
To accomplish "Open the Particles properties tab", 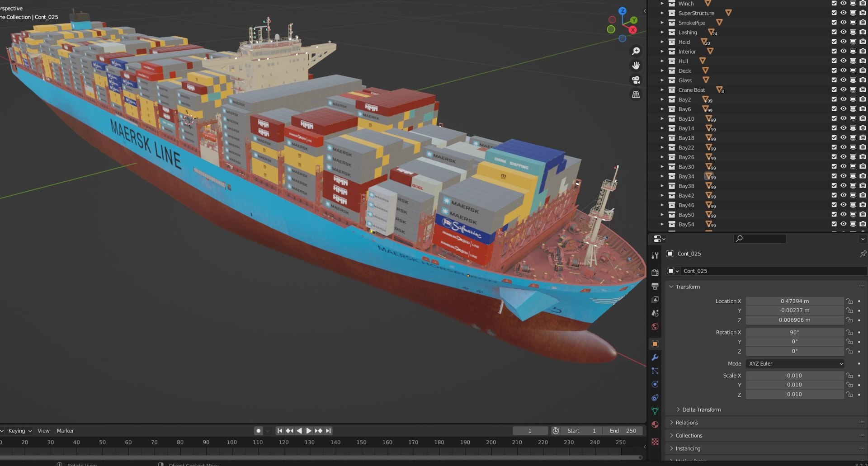I will (x=655, y=371).
